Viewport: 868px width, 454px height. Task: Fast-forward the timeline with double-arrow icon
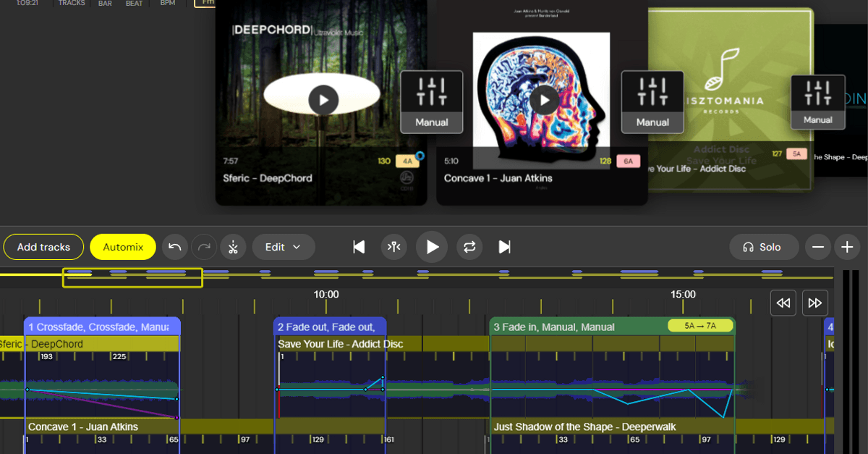coord(814,303)
